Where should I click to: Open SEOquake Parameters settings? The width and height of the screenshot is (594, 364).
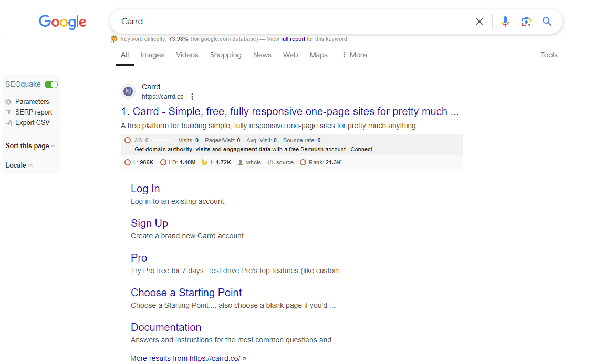pyautogui.click(x=32, y=102)
